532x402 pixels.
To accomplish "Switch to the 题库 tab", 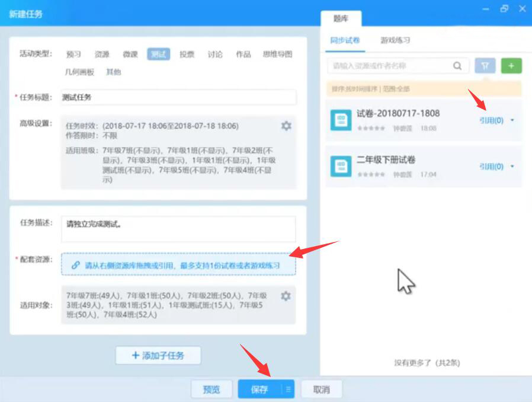I will 341,18.
